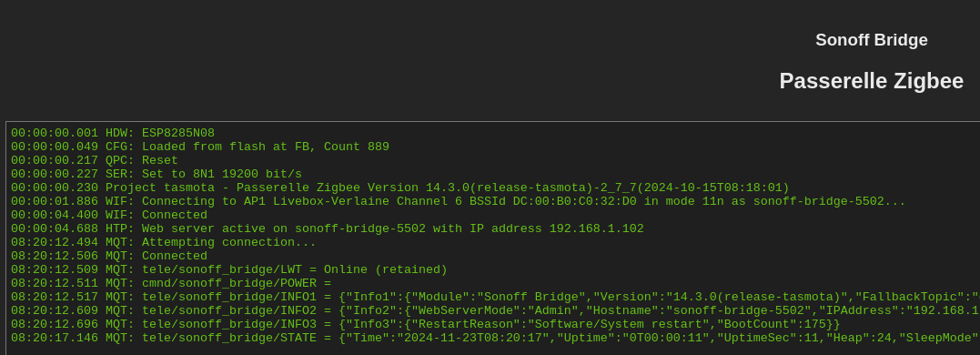Viewport: 980px width, 355px height.
Task: Click the Passerelle Zigbee title
Action: point(871,81)
